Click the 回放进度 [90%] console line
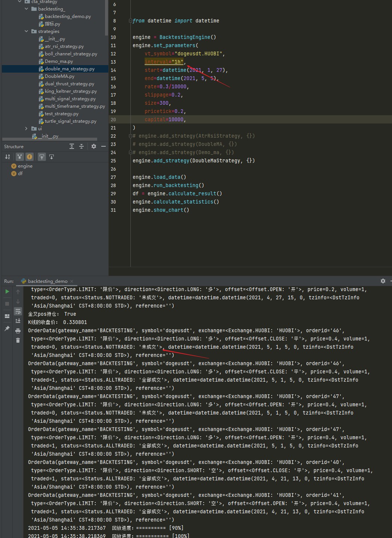 coord(106,528)
